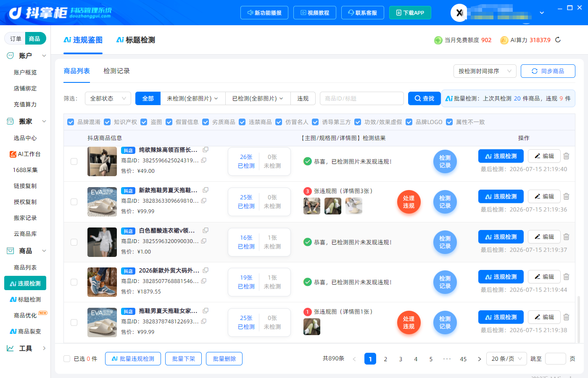The image size is (588, 378).
Task: Open AI工作台 in sidebar
Action: point(25,154)
